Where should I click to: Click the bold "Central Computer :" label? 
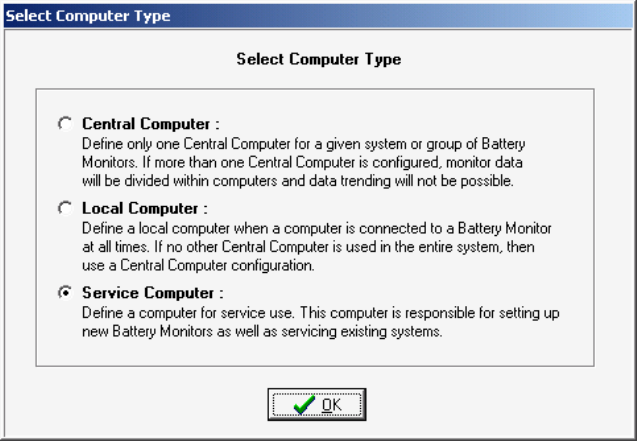[x=149, y=124]
